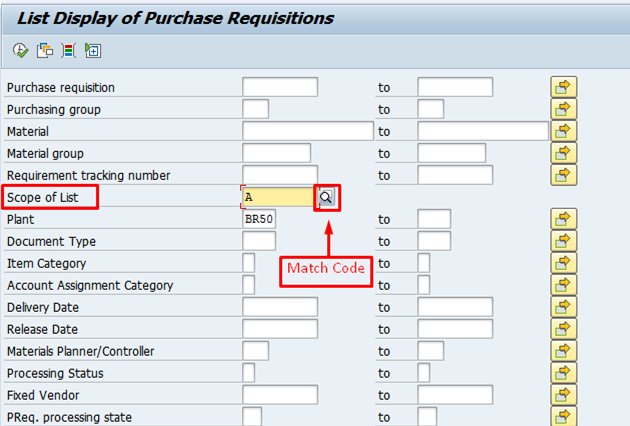Viewport: 630px width, 426px height.
Task: Click the Release Date upper limit field
Action: [x=455, y=329]
